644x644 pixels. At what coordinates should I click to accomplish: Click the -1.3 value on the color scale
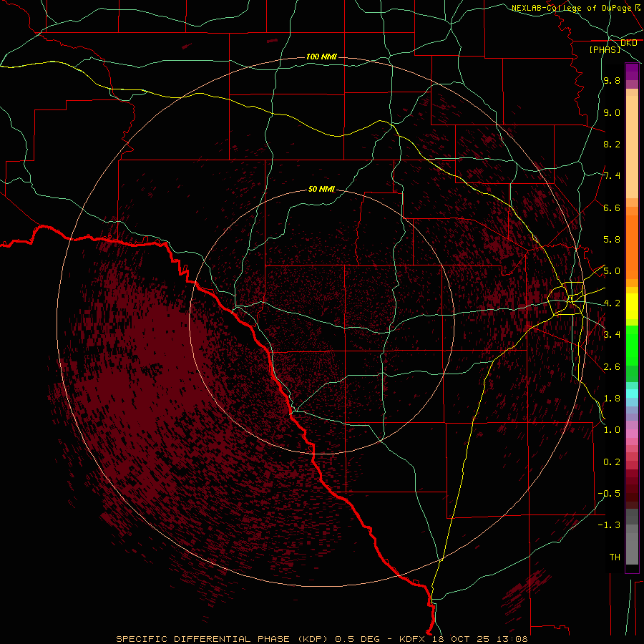(609, 525)
